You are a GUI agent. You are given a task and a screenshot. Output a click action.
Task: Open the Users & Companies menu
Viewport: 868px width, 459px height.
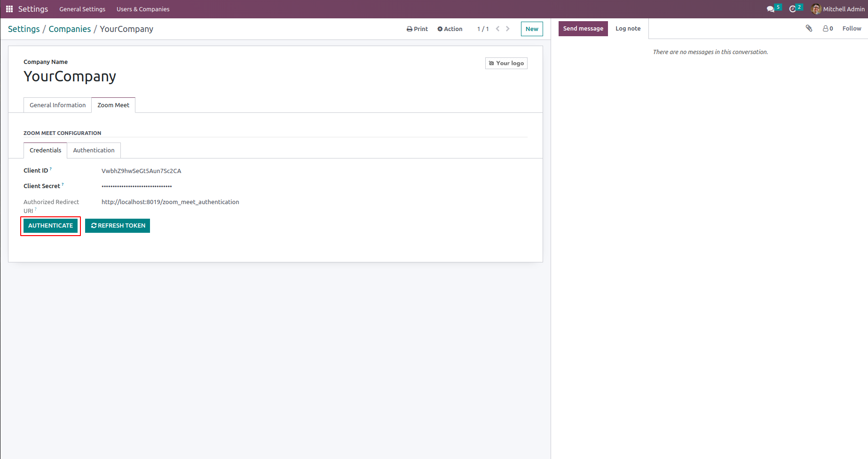[x=143, y=9]
